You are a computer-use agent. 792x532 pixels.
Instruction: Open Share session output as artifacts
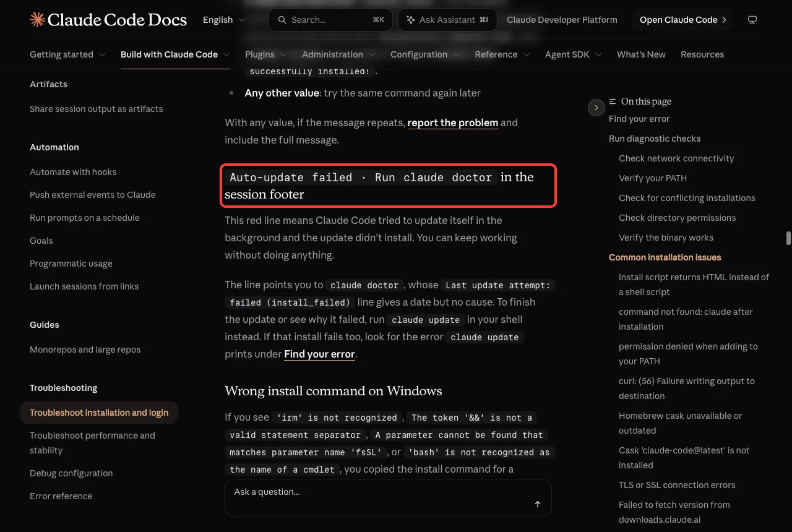[x=97, y=109]
